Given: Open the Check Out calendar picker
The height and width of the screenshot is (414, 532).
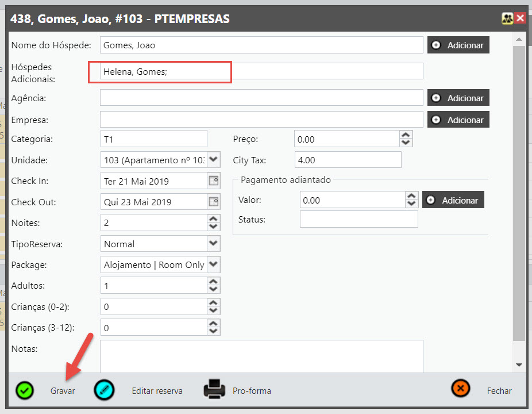Looking at the screenshot, I should (213, 202).
